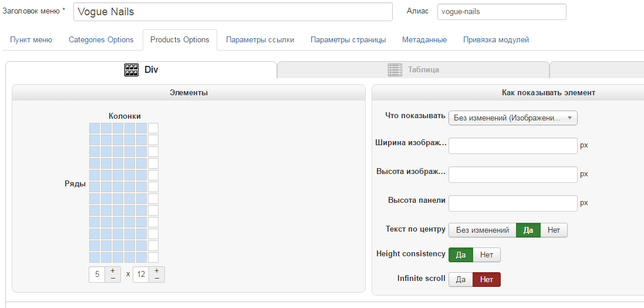Increase the rows count with the plus

click(x=157, y=271)
